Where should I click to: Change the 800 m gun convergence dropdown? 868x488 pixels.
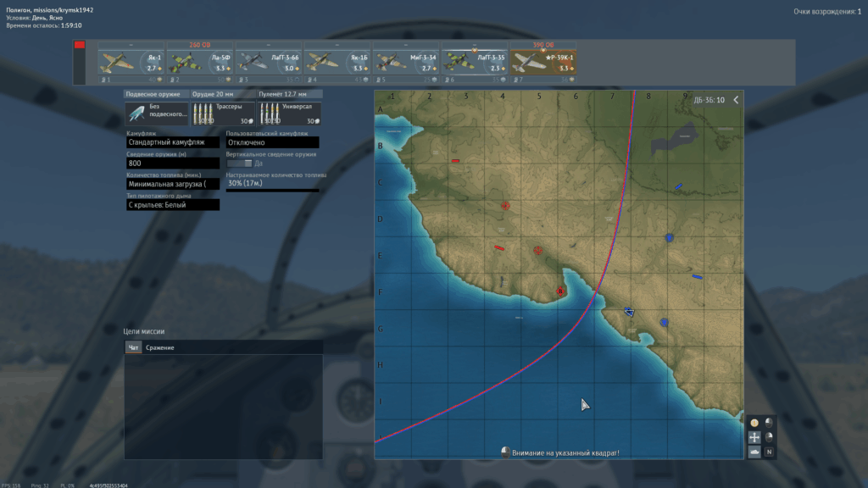173,164
